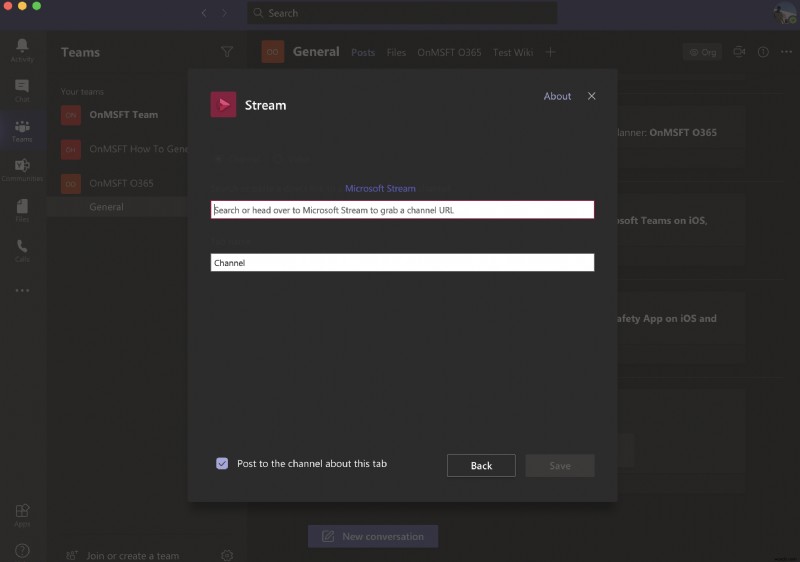Uncheck Post to the channel about this tab
800x562 pixels.
(x=222, y=463)
